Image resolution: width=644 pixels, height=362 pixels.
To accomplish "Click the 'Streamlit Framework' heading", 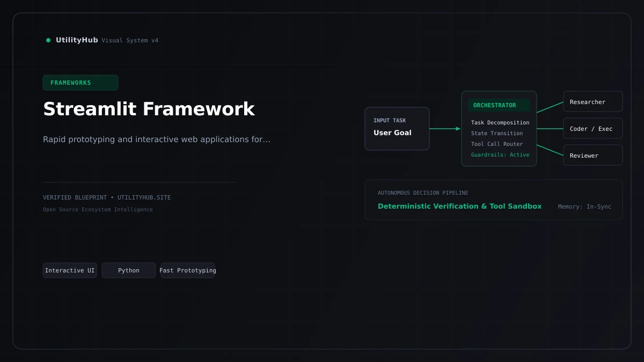I will coord(149,109).
